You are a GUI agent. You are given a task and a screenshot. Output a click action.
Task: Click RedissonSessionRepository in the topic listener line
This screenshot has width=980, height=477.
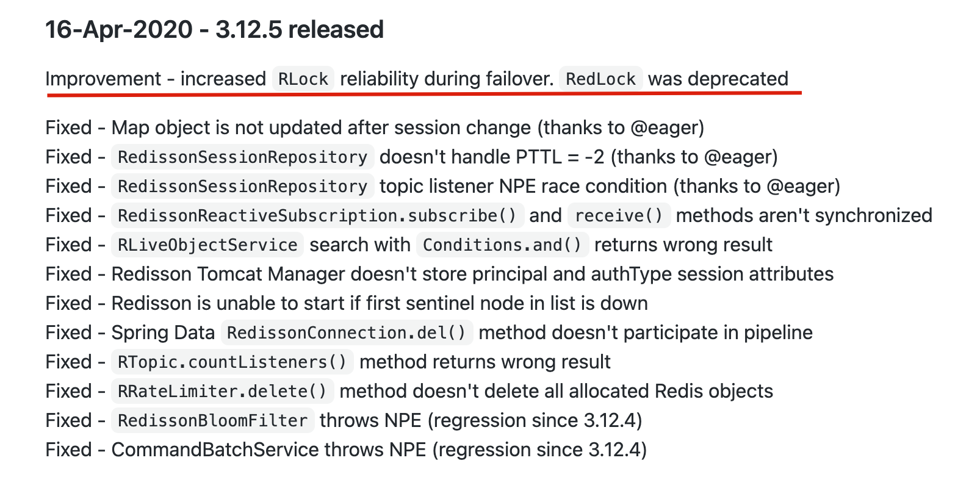pyautogui.click(x=242, y=186)
